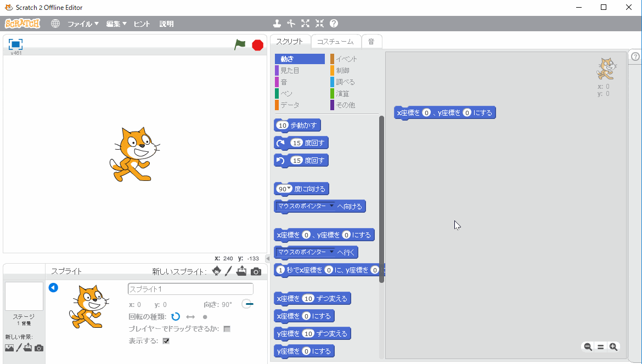Click the blue back arrow in sprite info
The width and height of the screenshot is (642, 364).
coord(53,287)
